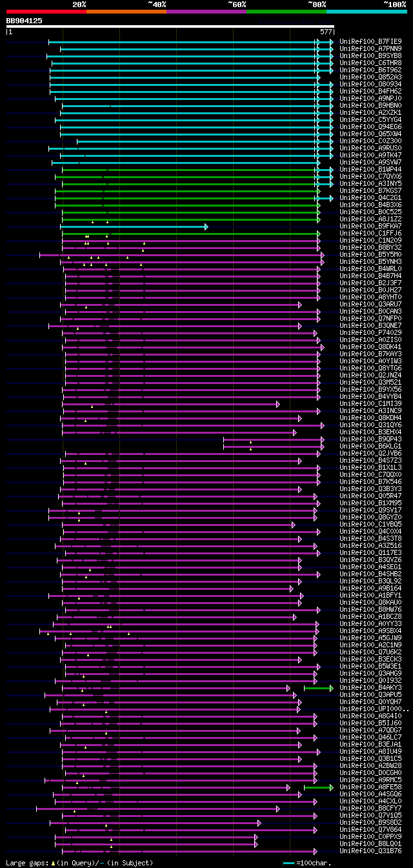Viewport: 413px width, 868px height.
Task: Select the UniRef100_A9SBX4 label
Action: click(370, 631)
